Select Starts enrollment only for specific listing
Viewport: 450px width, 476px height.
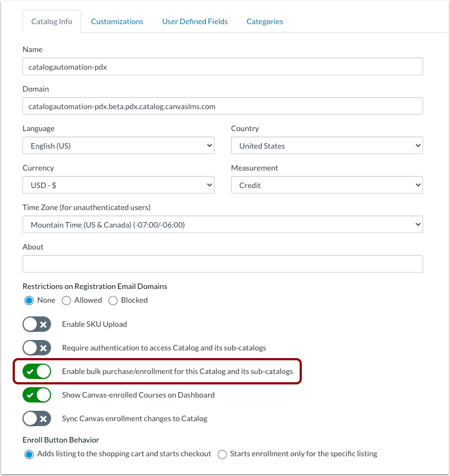(x=222, y=455)
